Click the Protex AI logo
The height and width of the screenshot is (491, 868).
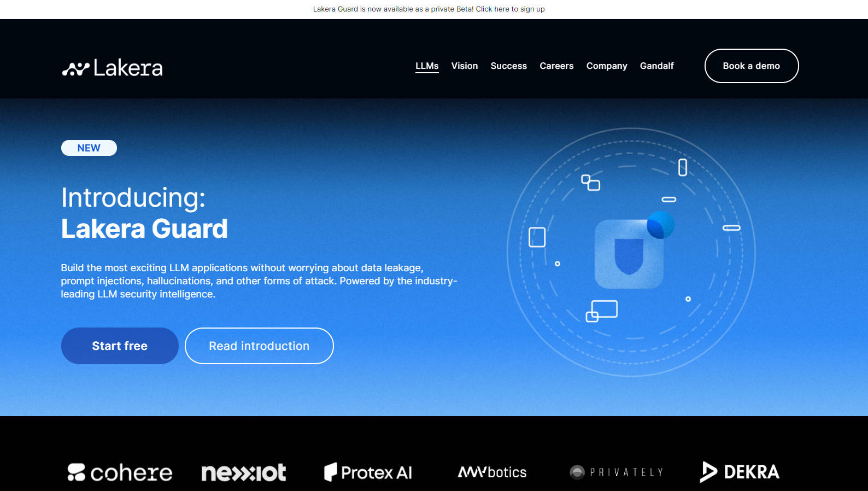click(x=368, y=472)
